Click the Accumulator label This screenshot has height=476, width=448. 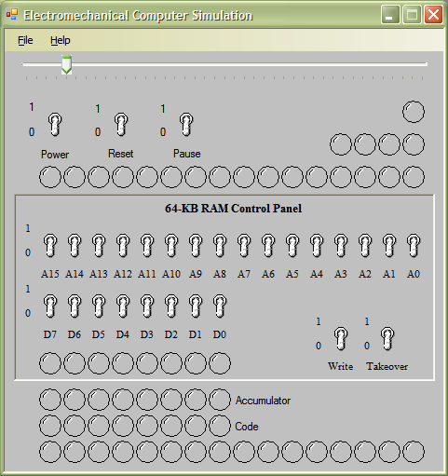pyautogui.click(x=263, y=401)
